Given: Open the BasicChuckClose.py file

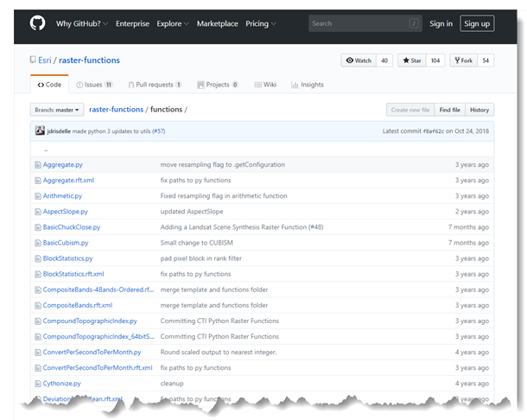Looking at the screenshot, I should coord(72,227).
